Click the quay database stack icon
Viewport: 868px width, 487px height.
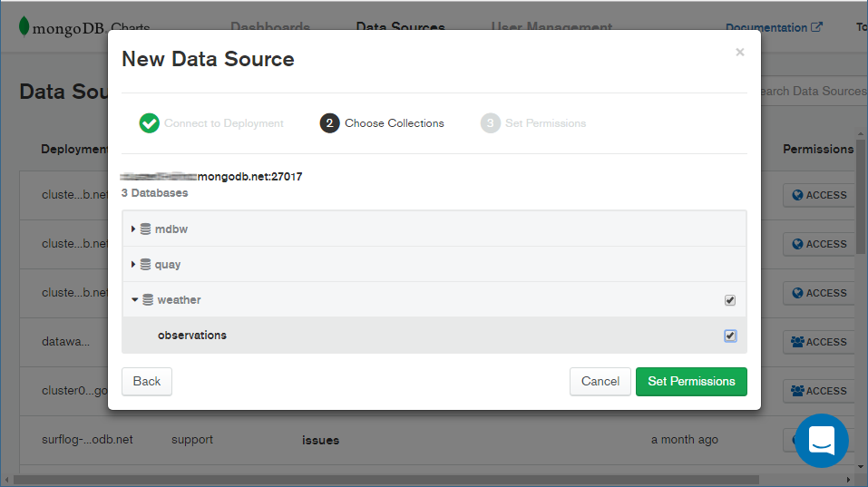pos(145,264)
